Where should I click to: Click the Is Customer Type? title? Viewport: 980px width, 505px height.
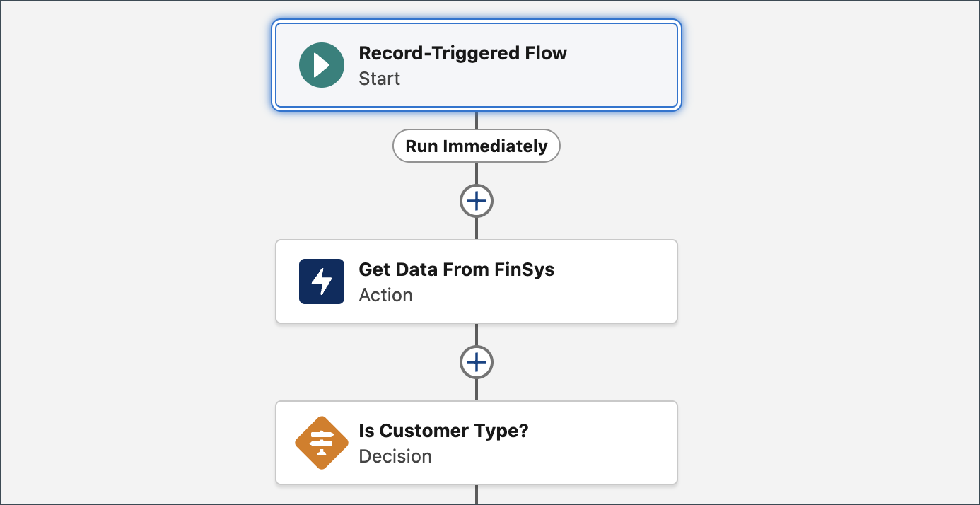(443, 431)
